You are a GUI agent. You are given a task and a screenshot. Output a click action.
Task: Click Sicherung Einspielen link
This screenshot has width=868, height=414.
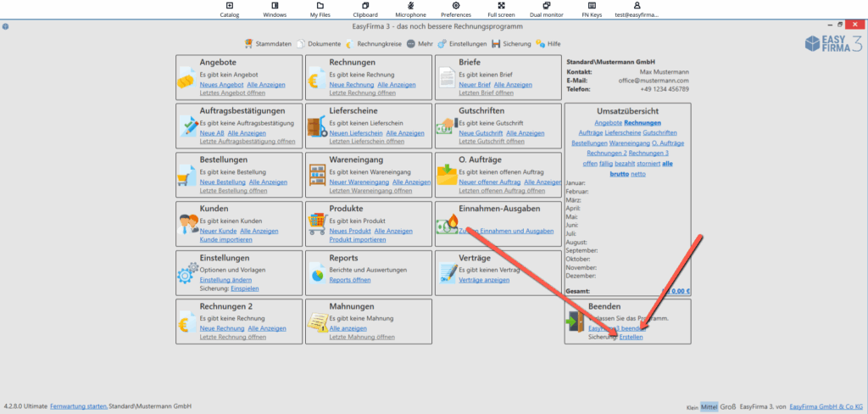[x=245, y=288]
